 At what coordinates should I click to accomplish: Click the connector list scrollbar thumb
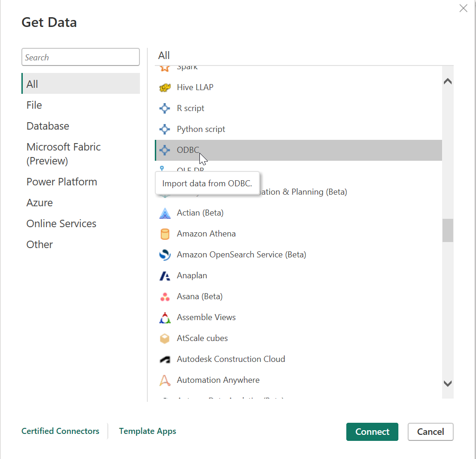pyautogui.click(x=448, y=230)
